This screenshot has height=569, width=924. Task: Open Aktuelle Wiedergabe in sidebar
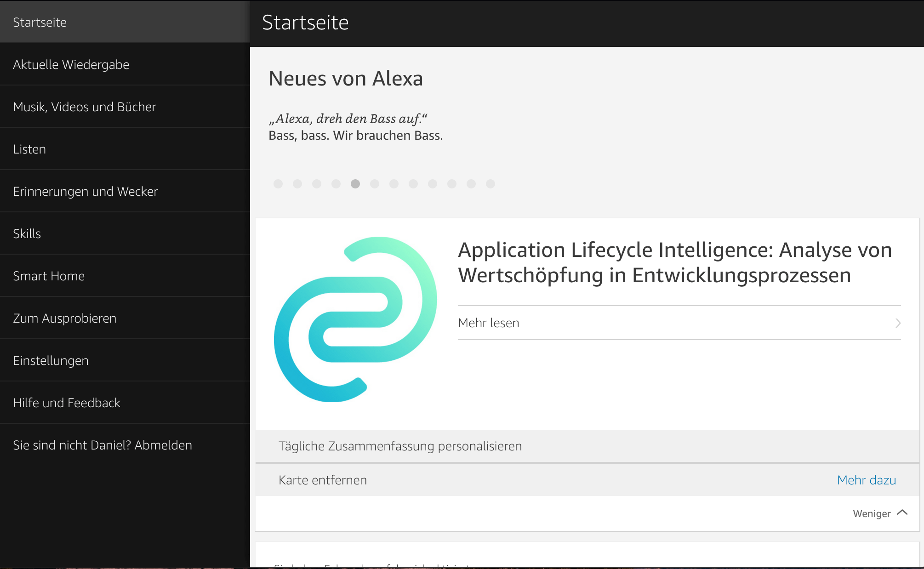click(71, 64)
